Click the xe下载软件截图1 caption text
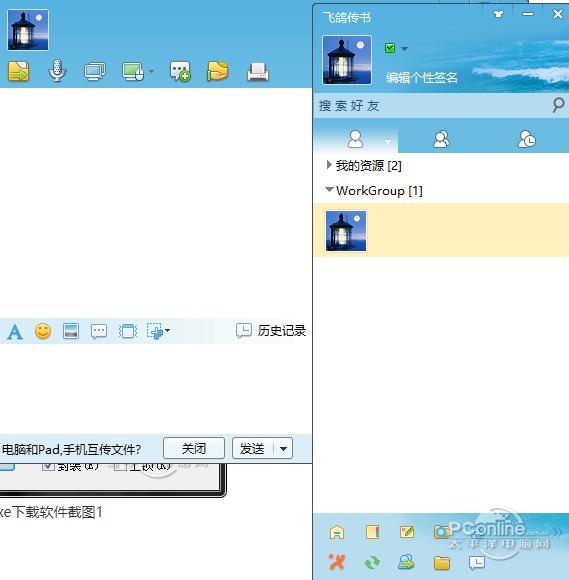569x580 pixels. coord(51,512)
